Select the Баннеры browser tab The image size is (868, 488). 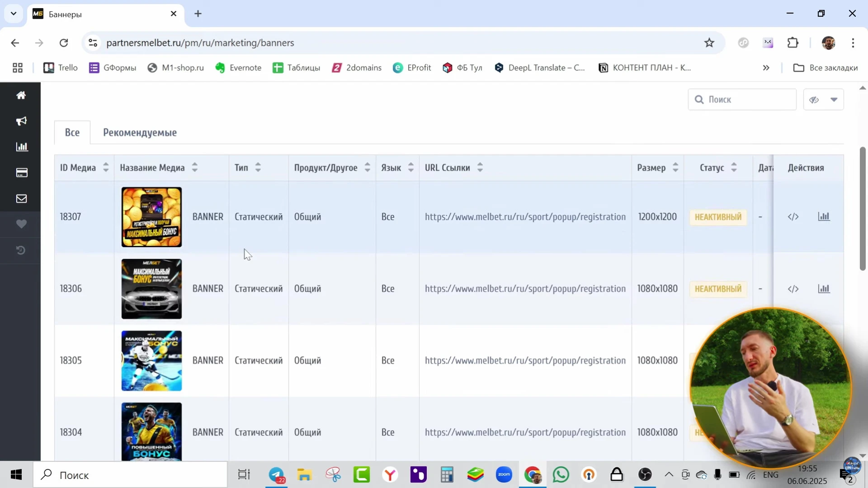pos(106,14)
